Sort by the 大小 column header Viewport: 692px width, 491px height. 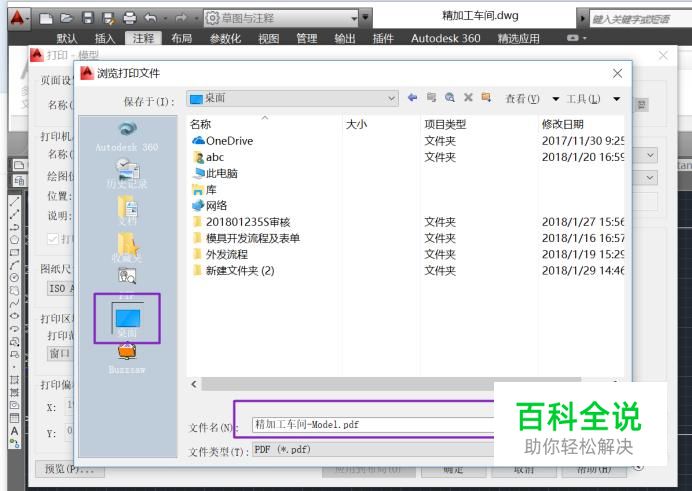click(382, 124)
